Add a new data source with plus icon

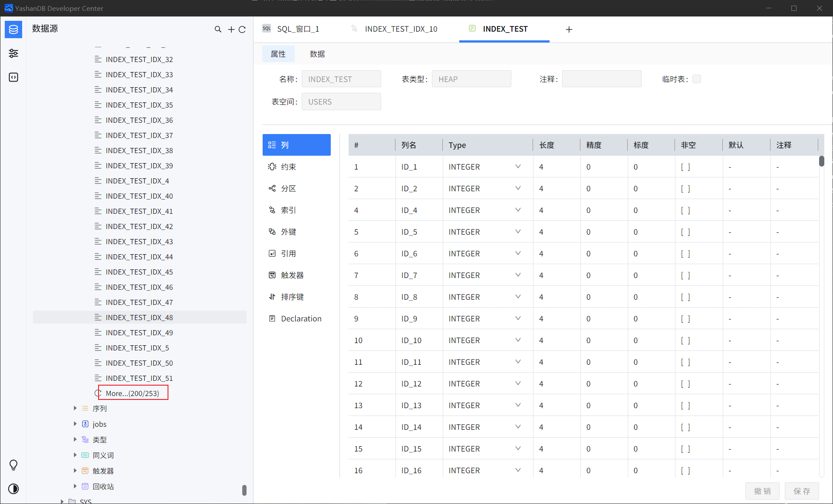click(231, 29)
